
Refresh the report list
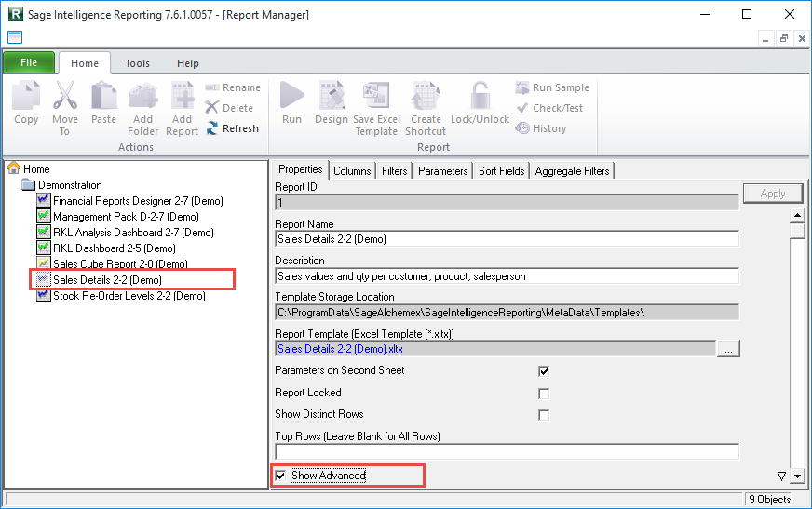[233, 128]
